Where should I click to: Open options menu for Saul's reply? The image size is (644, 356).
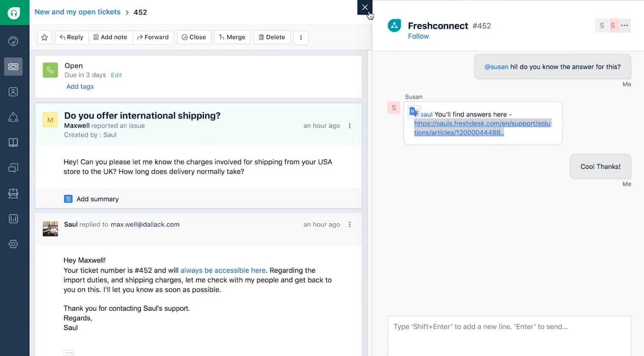tap(350, 225)
